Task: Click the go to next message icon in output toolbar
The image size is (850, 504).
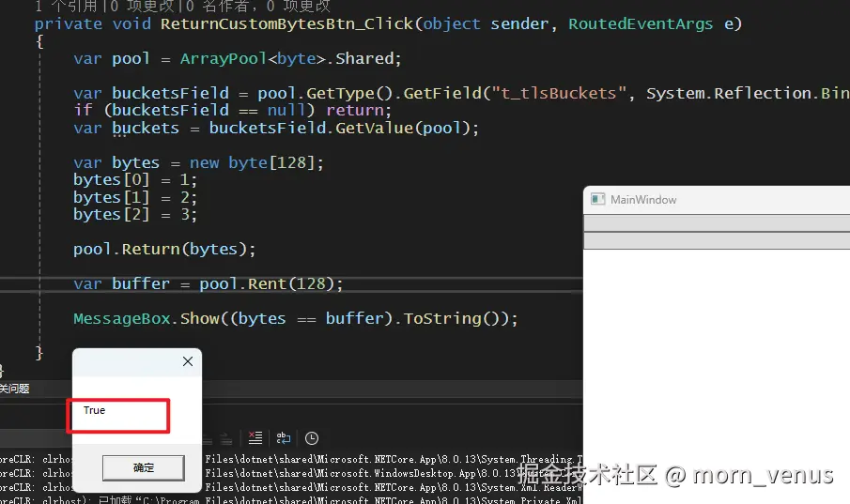Action: [226, 439]
